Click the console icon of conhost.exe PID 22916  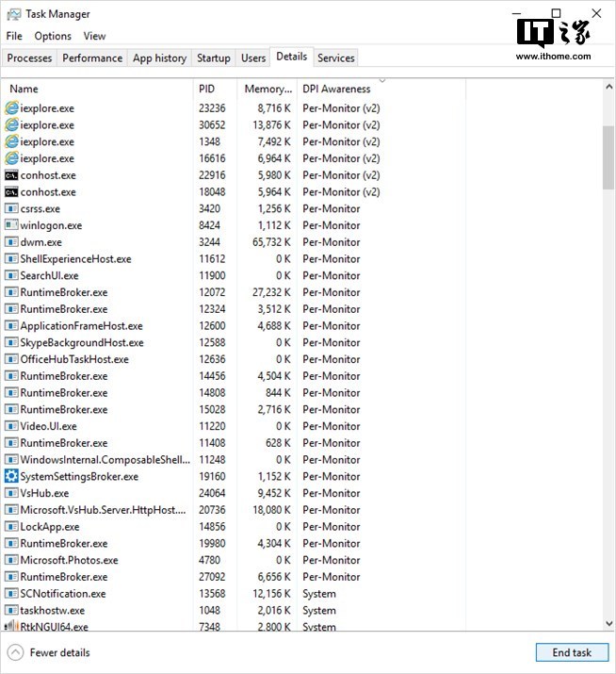coord(11,175)
